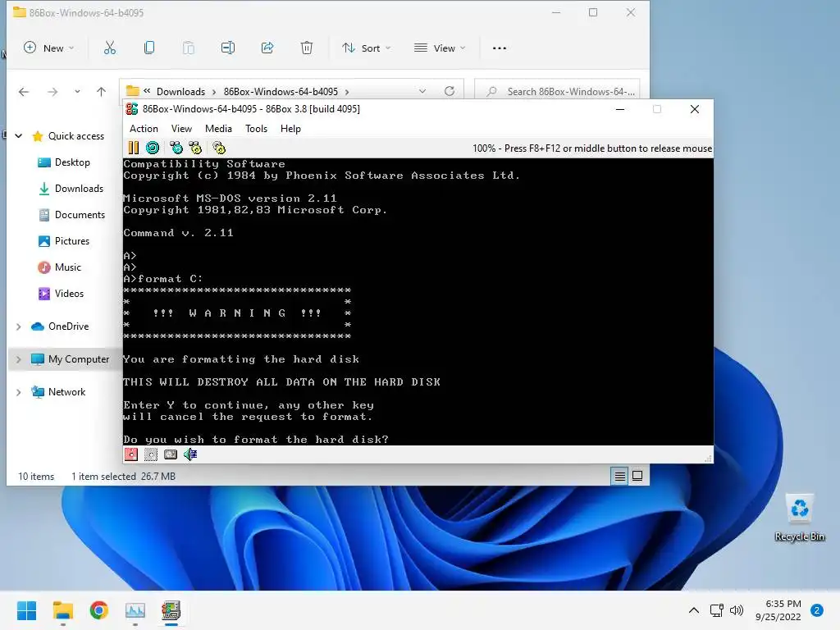Expand the OneDrive tree node
The image size is (840, 630).
coord(19,326)
